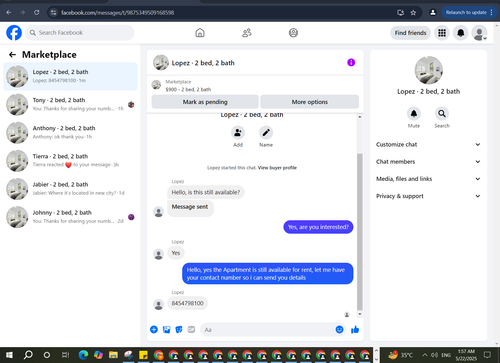Image resolution: width=500 pixels, height=363 pixels.
Task: Open the Anthony - 2 bed, 2 bath chat
Action: [x=70, y=132]
